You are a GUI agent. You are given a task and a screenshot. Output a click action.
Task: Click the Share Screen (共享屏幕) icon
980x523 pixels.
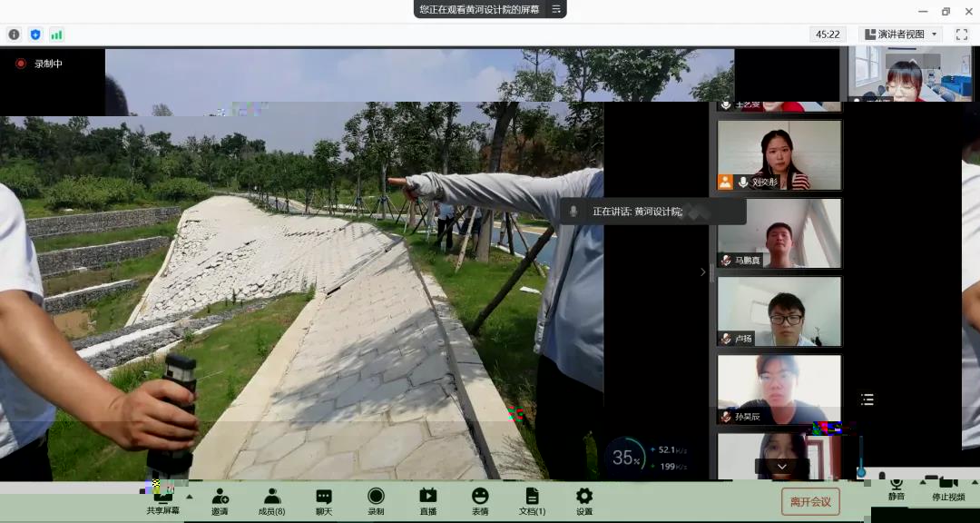tap(163, 497)
